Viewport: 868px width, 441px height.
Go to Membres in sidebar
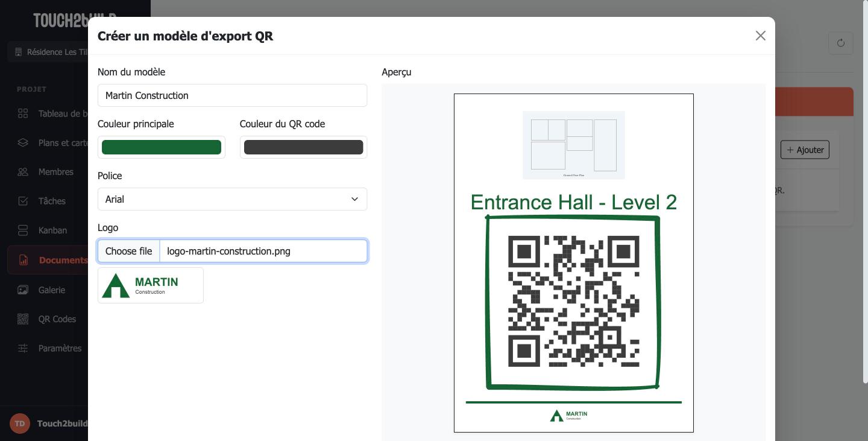click(x=56, y=172)
